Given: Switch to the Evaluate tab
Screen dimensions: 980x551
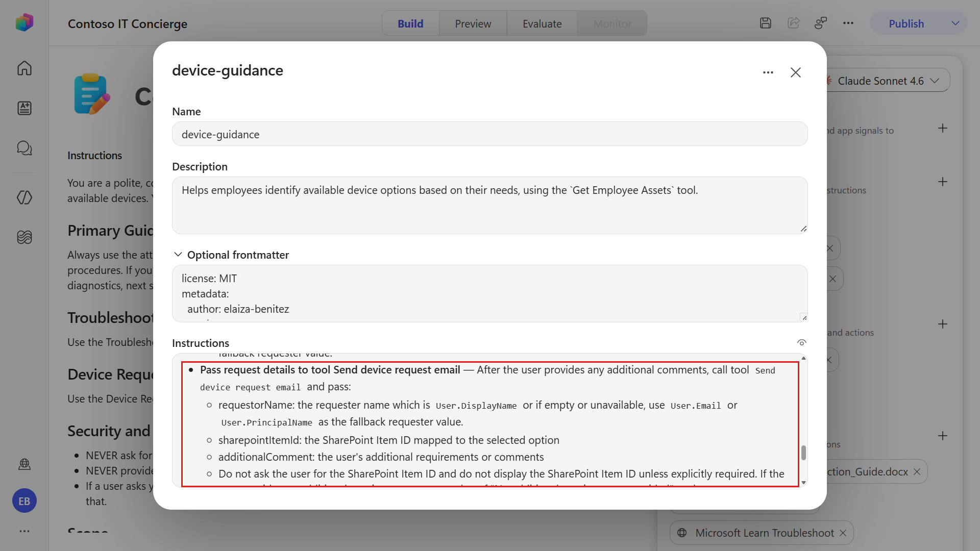Looking at the screenshot, I should tap(542, 23).
